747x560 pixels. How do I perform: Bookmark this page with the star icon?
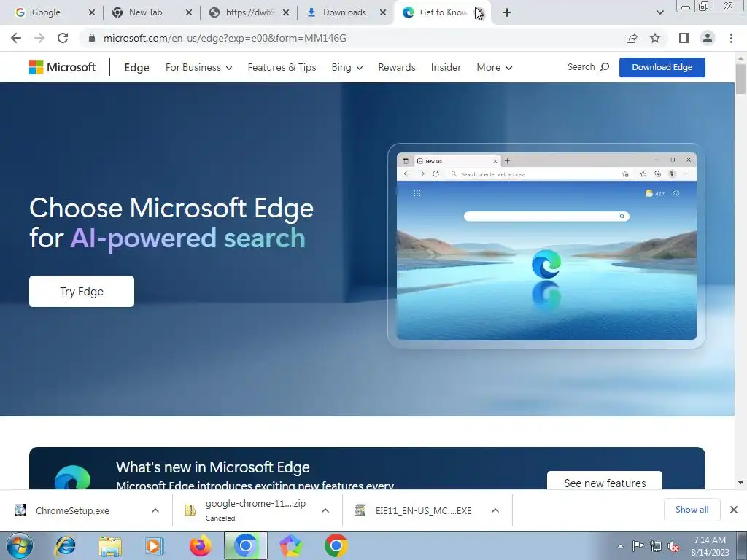pyautogui.click(x=655, y=38)
